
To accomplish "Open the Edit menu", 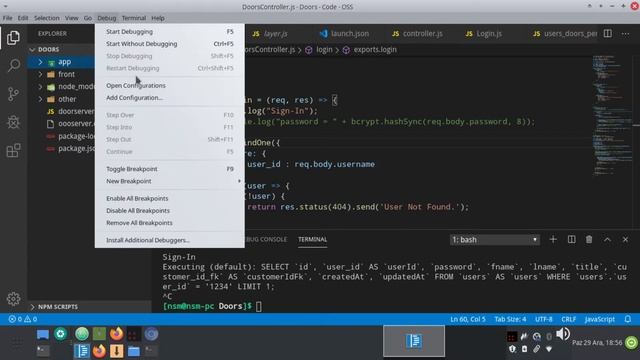I will tap(23, 18).
